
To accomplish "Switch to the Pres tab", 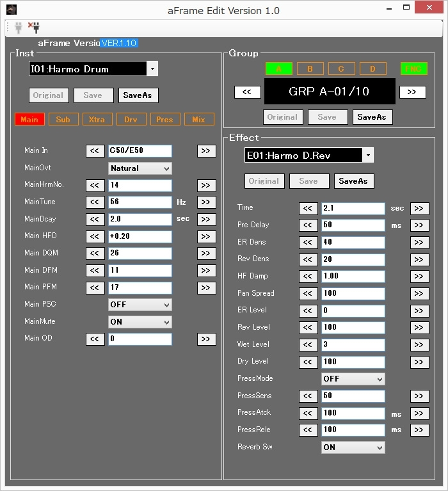I will 165,119.
